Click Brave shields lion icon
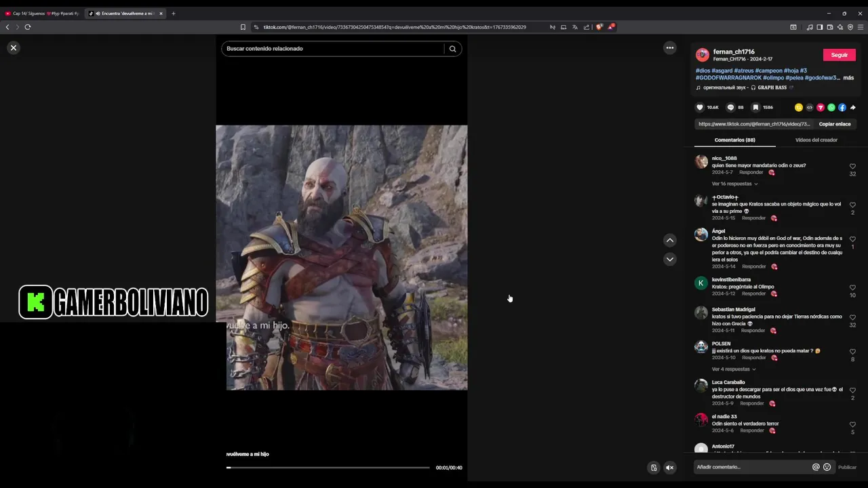The height and width of the screenshot is (488, 868). pos(599,27)
